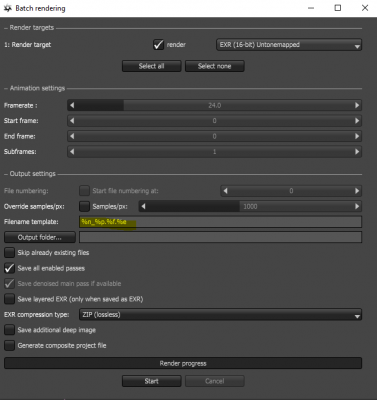Viewport: 377px width, 400px height.
Task: Decrease Subframes using the left arrow
Action: [x=72, y=152]
